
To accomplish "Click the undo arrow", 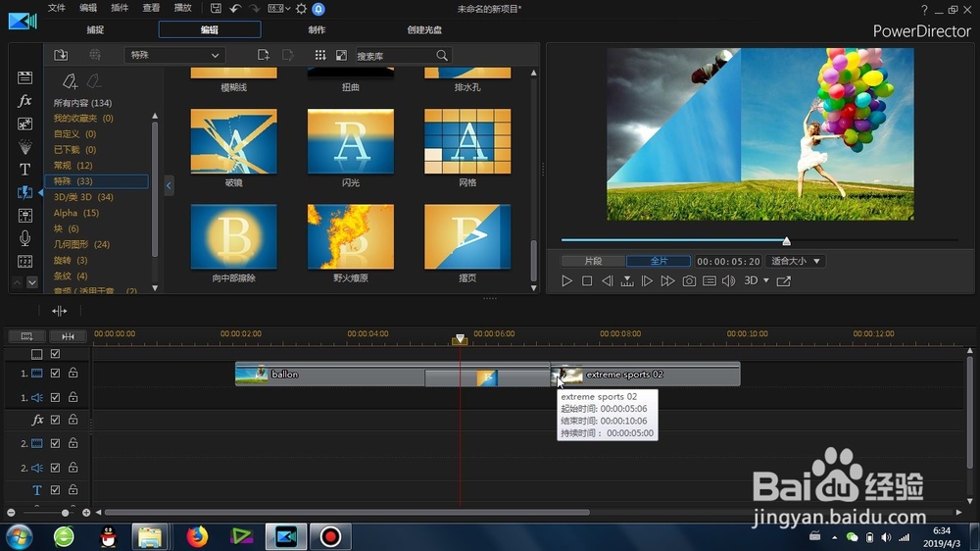I will 235,9.
